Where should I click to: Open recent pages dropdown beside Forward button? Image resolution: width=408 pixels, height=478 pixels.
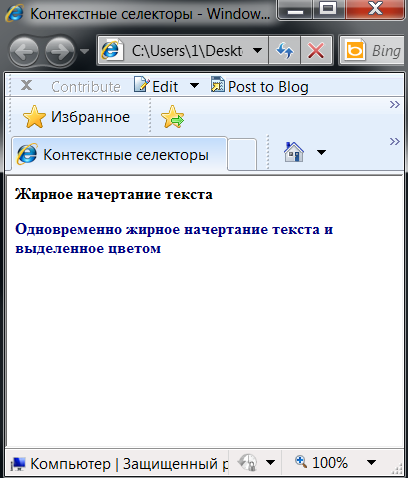tap(85, 51)
